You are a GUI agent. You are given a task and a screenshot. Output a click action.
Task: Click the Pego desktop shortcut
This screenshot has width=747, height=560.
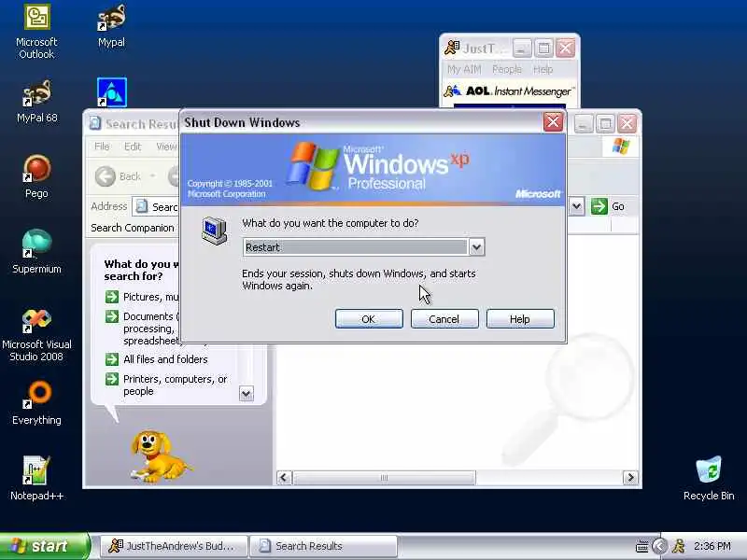pos(36,176)
